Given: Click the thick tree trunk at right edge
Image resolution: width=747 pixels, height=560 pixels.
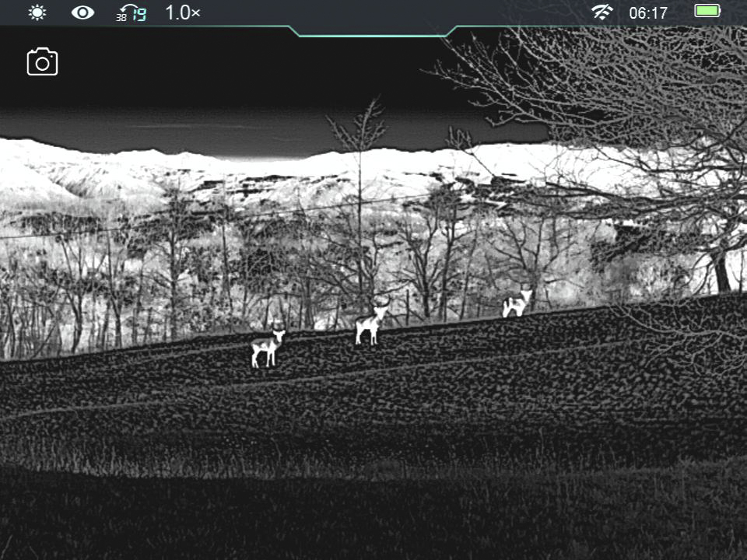Looking at the screenshot, I should pyautogui.click(x=721, y=268).
